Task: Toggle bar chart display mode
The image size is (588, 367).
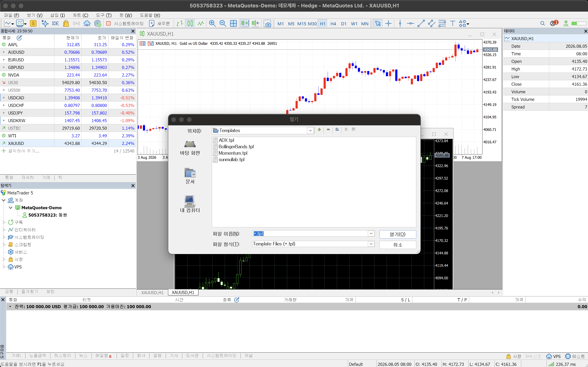Action: click(180, 24)
